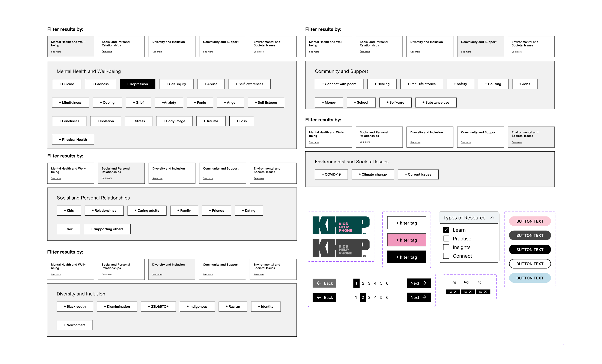Click the black Back arrow button

pyautogui.click(x=324, y=297)
